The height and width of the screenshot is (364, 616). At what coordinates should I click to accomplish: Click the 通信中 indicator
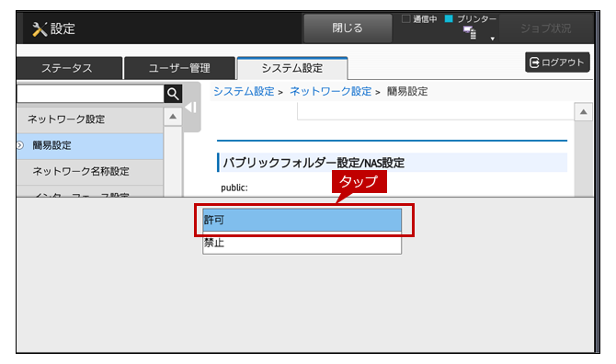(419, 19)
